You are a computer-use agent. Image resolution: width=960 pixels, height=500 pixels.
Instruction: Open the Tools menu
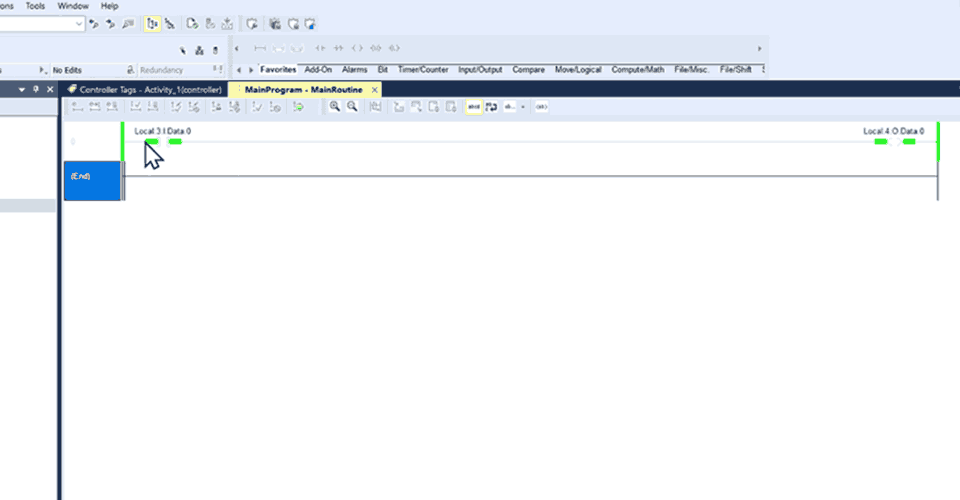[x=34, y=5]
